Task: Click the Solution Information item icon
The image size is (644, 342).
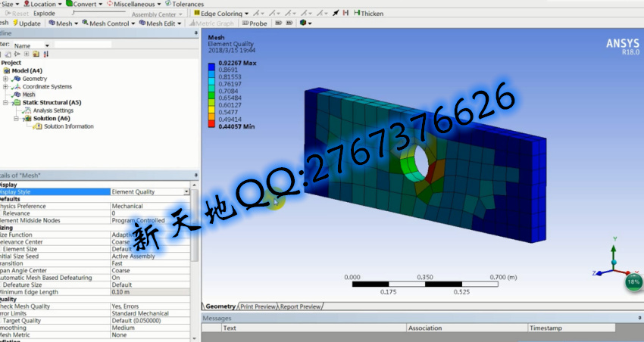Action: [39, 126]
